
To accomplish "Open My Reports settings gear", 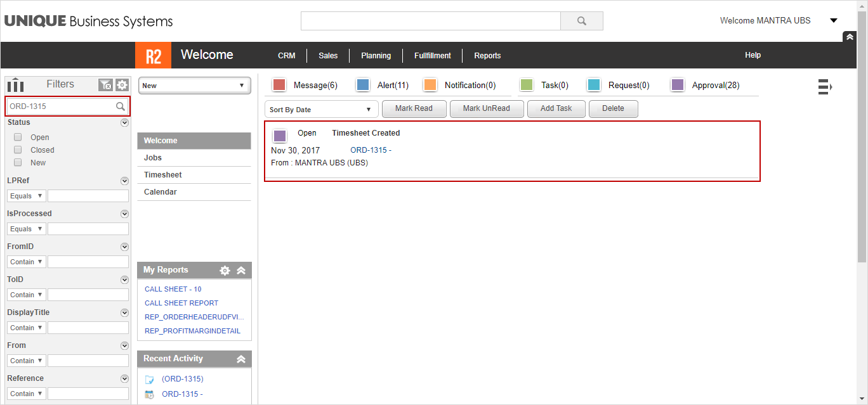I will pos(225,271).
